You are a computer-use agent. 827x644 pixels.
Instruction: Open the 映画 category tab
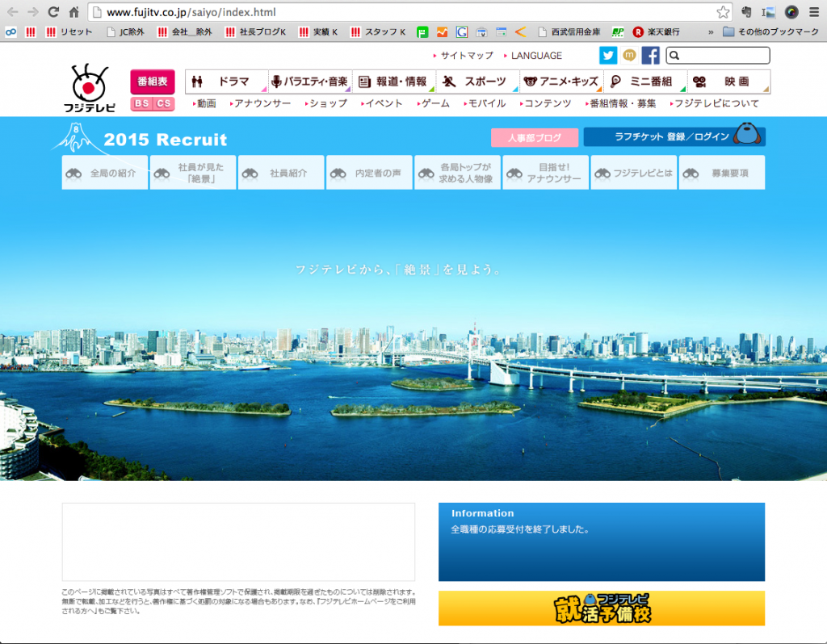click(728, 82)
